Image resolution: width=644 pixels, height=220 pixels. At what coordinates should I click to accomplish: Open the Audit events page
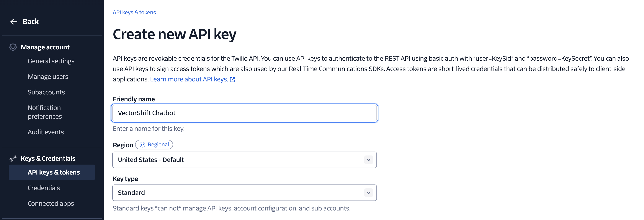[x=46, y=132]
